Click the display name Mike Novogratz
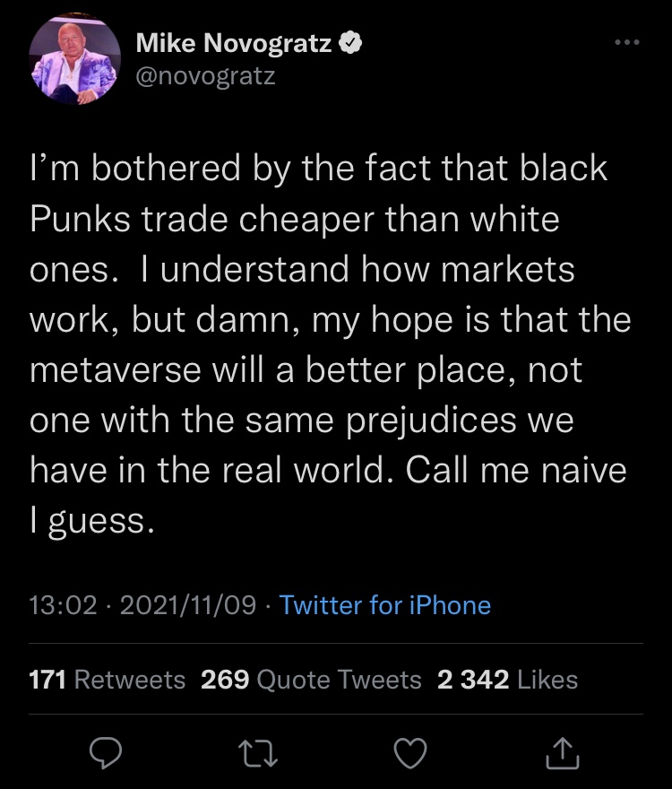Image resolution: width=672 pixels, height=789 pixels. point(237,43)
